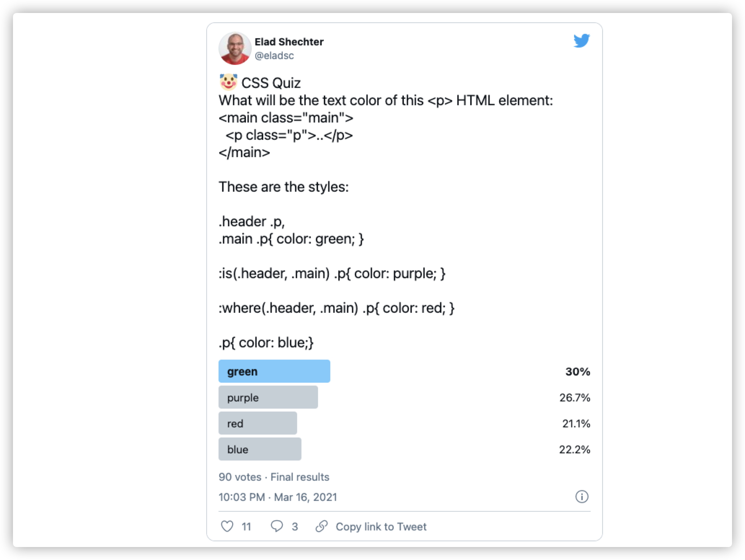745x560 pixels.
Task: Click the 30% green percentage label
Action: (x=578, y=372)
